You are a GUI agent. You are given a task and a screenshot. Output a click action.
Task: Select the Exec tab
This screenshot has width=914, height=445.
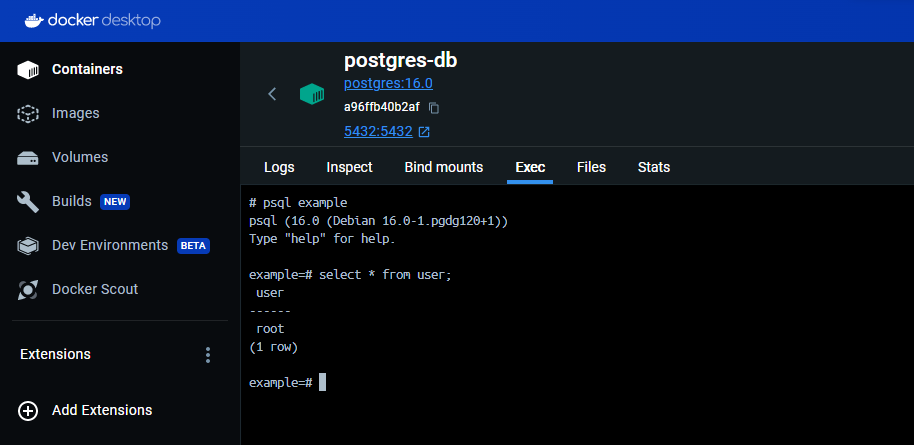click(x=530, y=167)
